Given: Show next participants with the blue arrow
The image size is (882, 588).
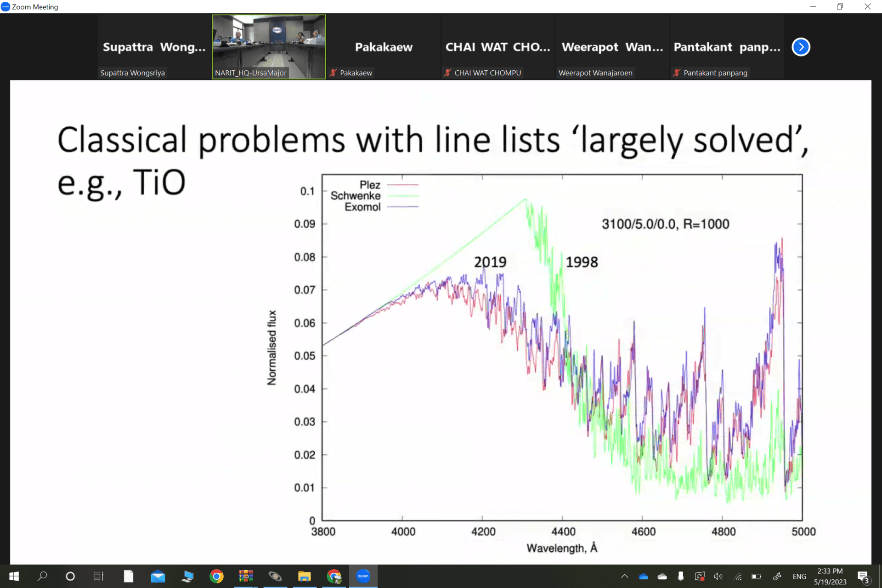Looking at the screenshot, I should 801,47.
